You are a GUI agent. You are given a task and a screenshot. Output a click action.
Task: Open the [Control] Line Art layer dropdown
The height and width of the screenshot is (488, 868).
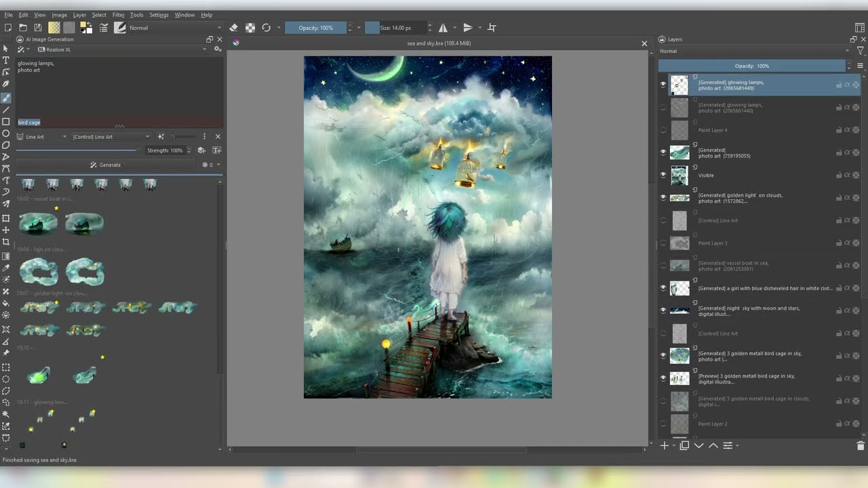click(111, 137)
